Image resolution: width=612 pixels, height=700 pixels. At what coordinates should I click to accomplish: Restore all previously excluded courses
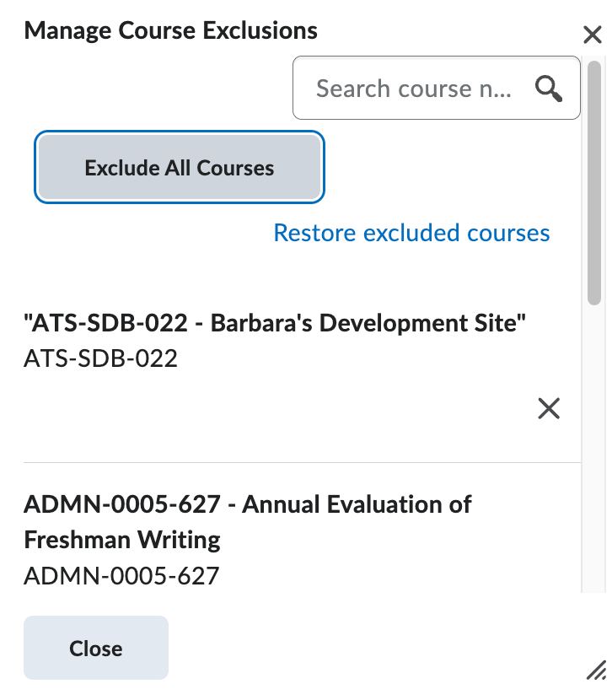click(x=411, y=233)
